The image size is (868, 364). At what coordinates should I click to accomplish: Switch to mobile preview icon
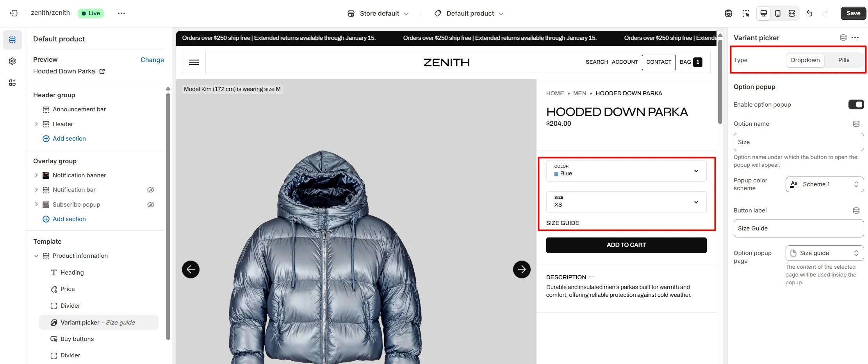tap(777, 13)
